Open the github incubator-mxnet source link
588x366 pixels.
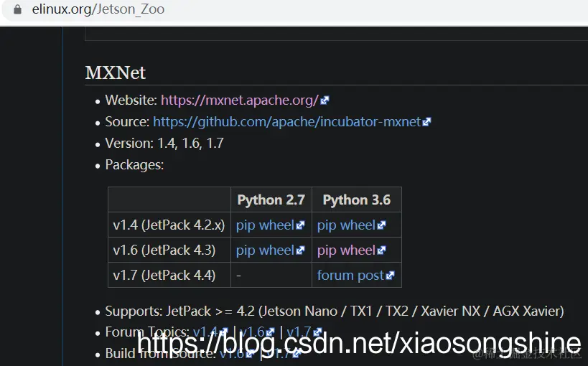pos(287,121)
